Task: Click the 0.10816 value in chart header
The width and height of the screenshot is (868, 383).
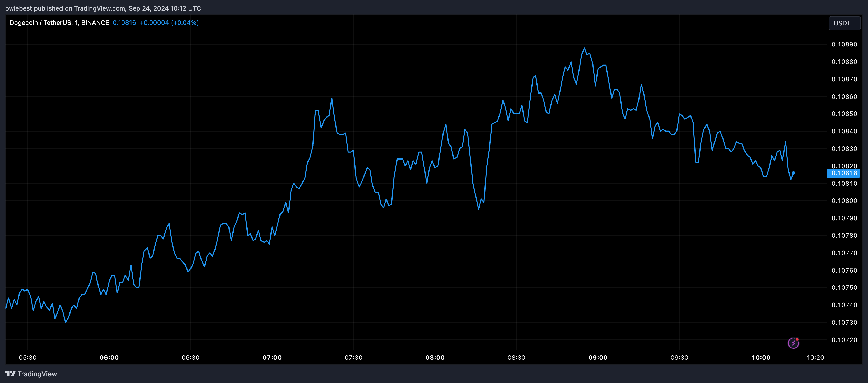Action: coord(124,22)
